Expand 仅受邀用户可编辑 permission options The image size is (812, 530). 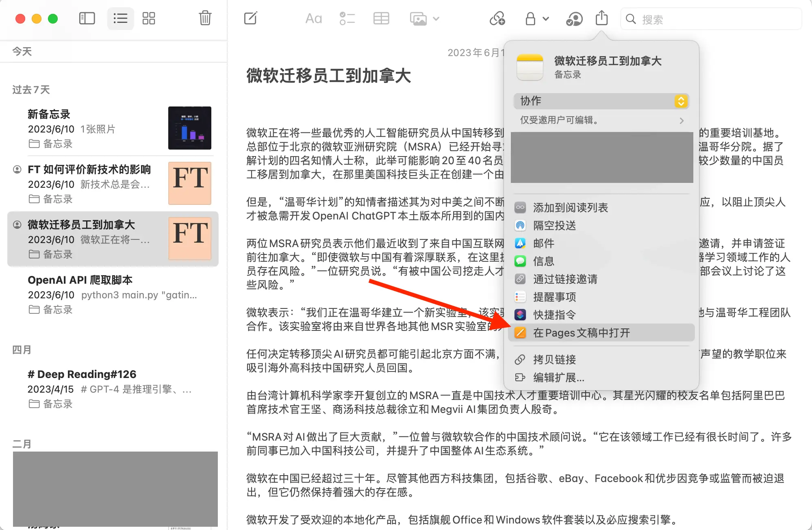point(601,120)
